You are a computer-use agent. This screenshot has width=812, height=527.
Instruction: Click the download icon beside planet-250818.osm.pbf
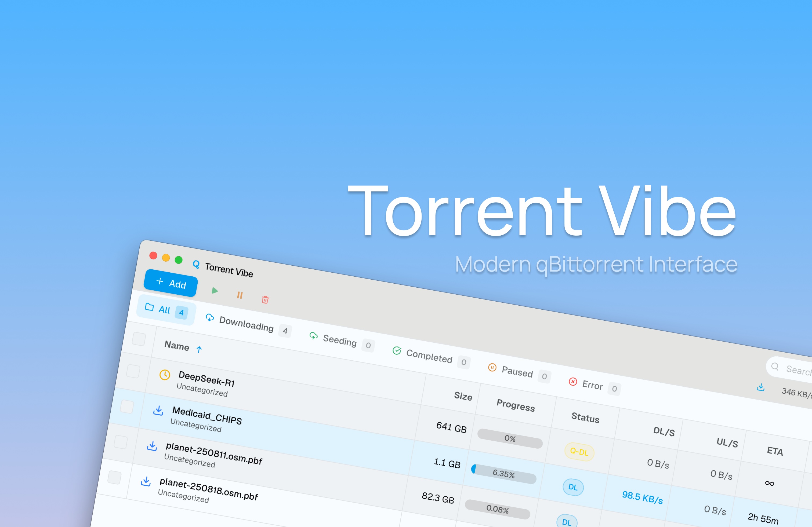146,482
